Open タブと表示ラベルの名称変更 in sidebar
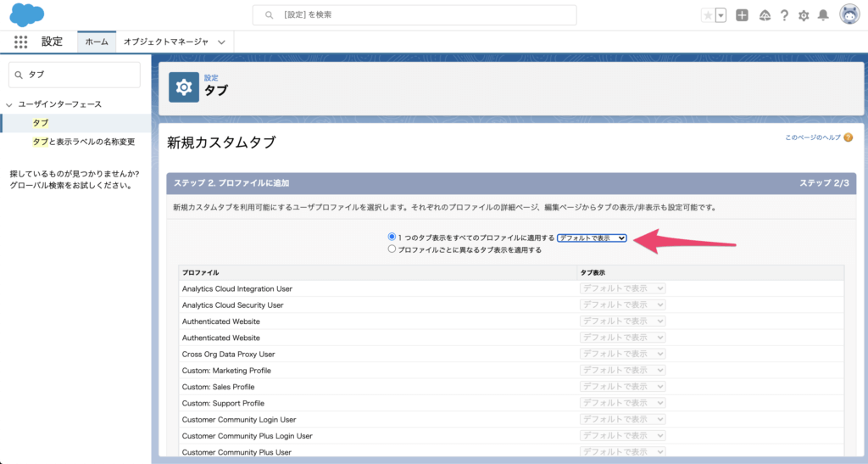 tap(84, 142)
